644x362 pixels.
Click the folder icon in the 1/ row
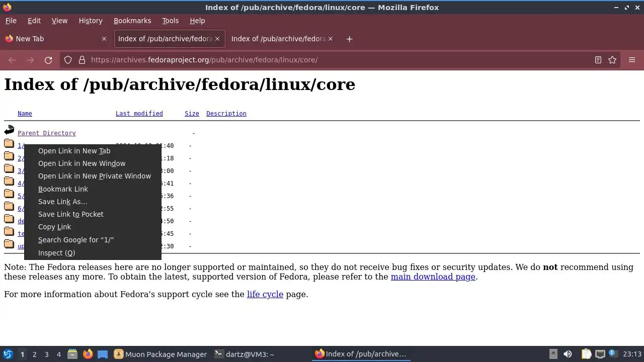pyautogui.click(x=9, y=144)
